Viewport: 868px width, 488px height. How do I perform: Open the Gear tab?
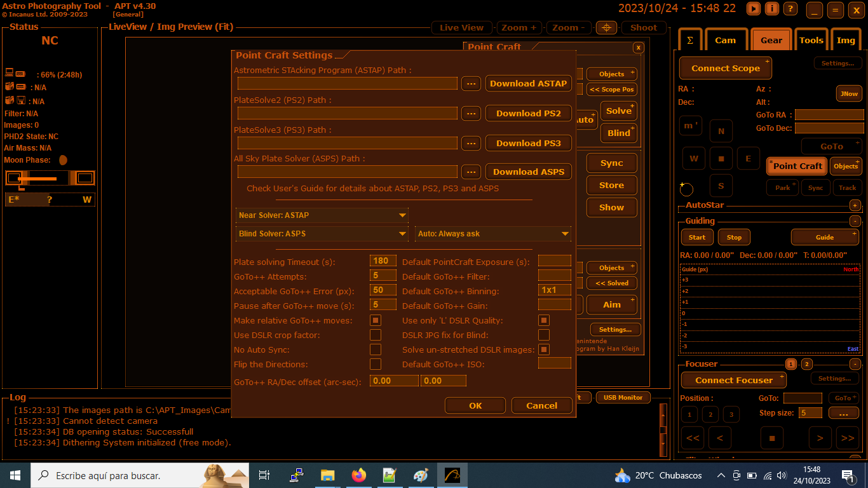click(x=771, y=39)
